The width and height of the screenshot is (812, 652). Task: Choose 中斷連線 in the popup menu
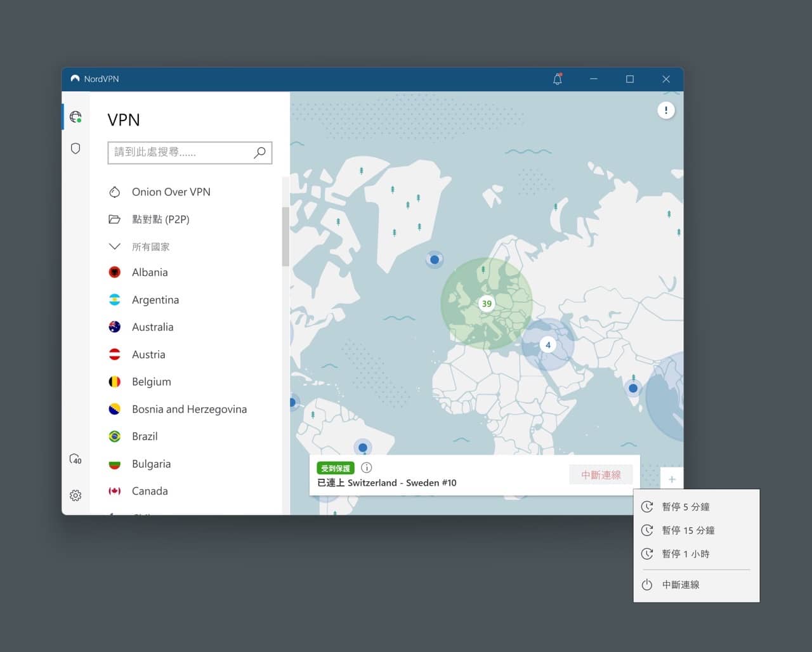(x=697, y=585)
